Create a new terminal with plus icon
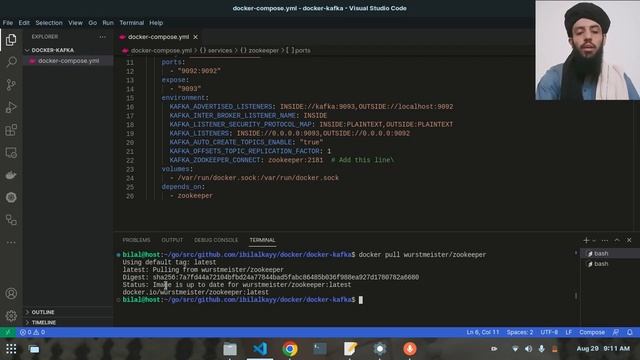The width and height of the screenshot is (640, 360). click(x=586, y=240)
